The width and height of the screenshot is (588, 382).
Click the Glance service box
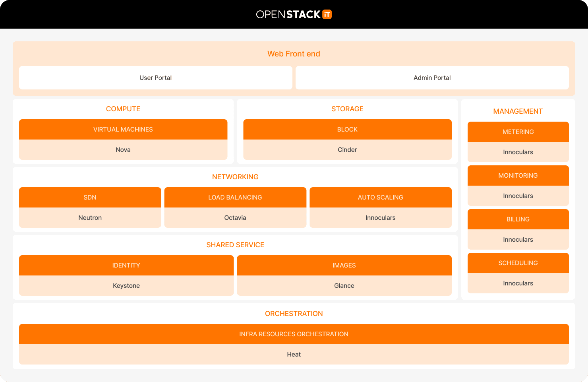pyautogui.click(x=344, y=286)
